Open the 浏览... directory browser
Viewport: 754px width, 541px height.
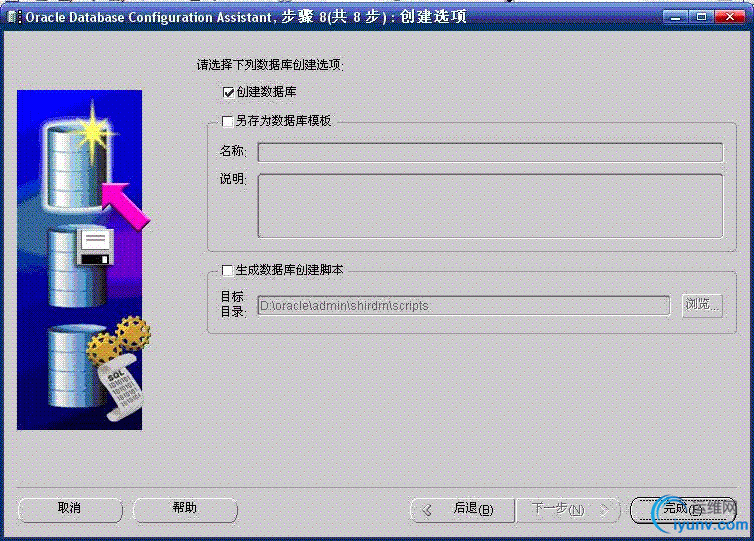tap(702, 305)
